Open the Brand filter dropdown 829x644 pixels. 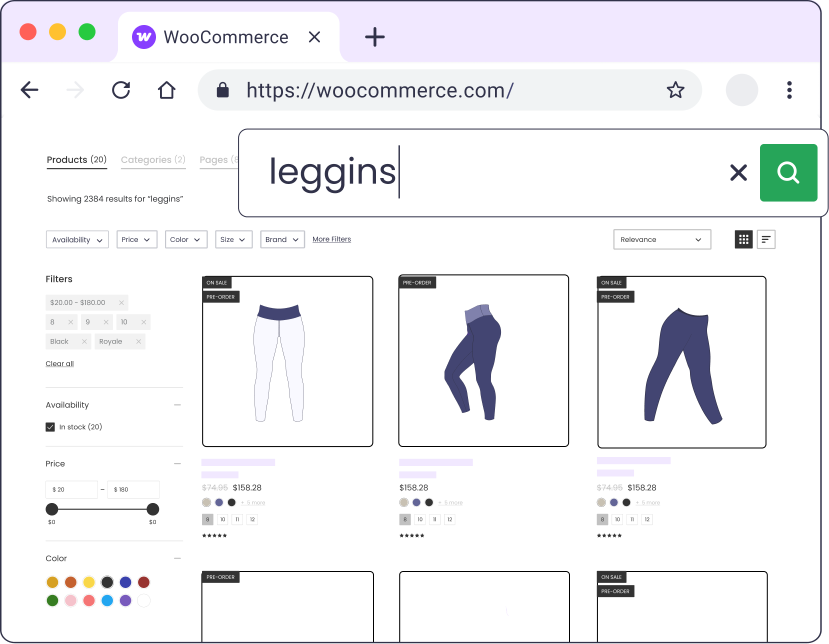click(x=282, y=239)
